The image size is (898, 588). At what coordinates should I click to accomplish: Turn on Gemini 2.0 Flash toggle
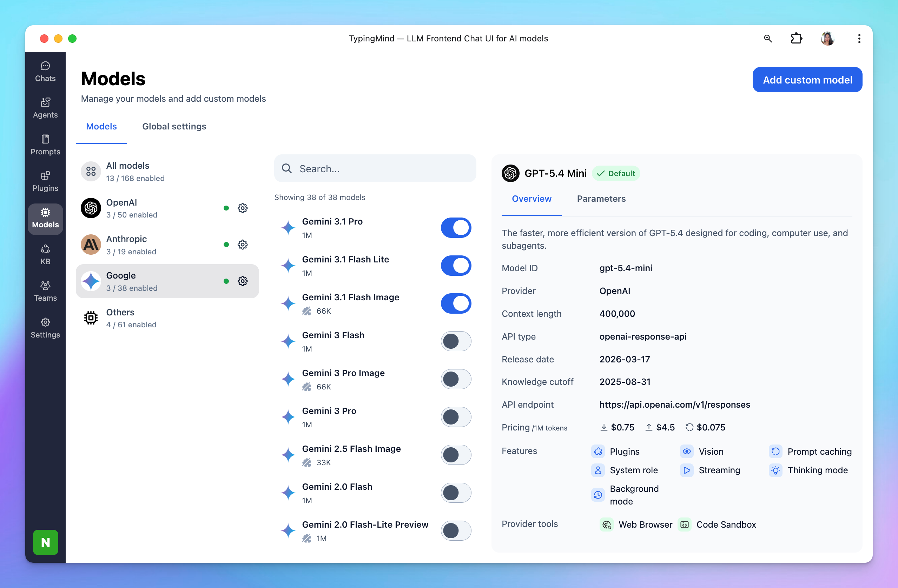point(456,493)
